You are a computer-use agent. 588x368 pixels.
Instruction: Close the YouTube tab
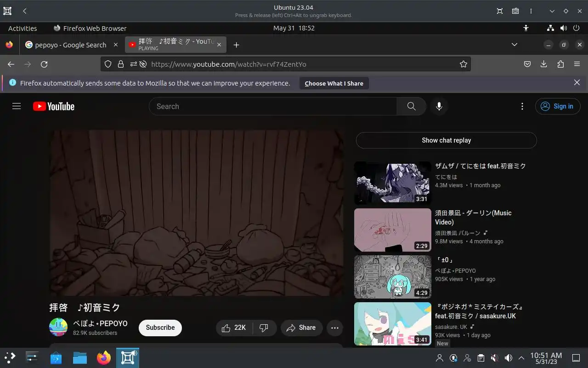point(219,45)
